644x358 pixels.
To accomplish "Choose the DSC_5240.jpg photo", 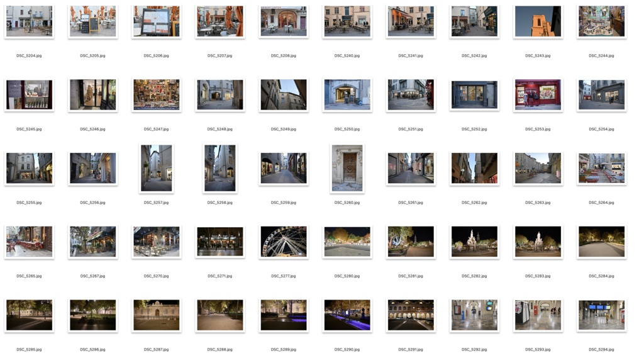I will click(347, 21).
